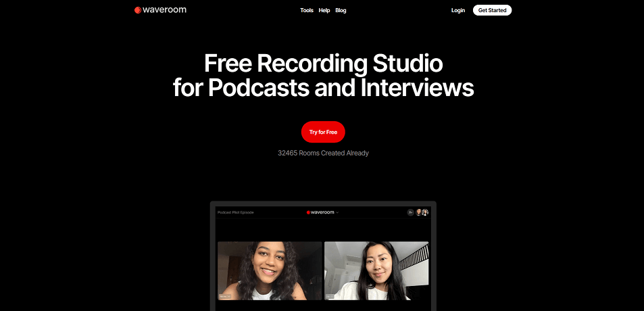Image resolution: width=644 pixels, height=311 pixels.
Task: Click the Podcast Pilot Episode title in preview
Action: click(x=235, y=212)
